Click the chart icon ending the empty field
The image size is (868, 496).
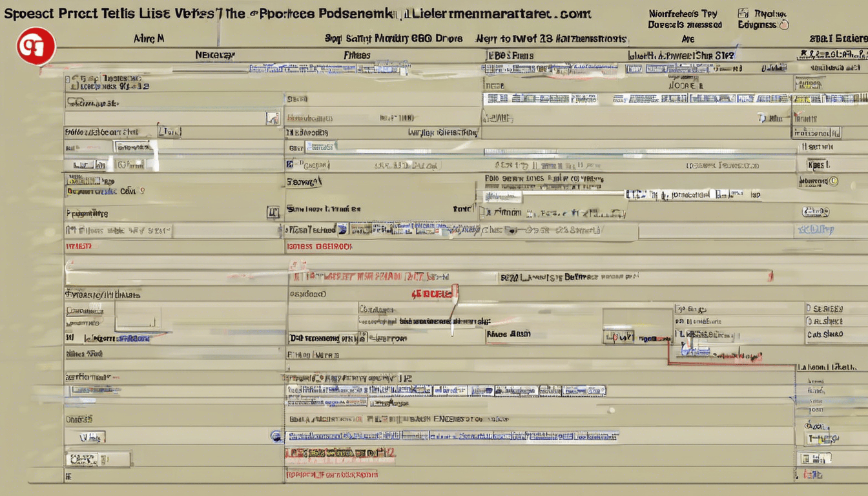[273, 118]
